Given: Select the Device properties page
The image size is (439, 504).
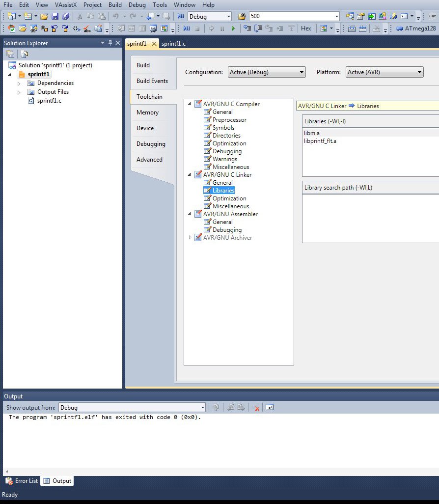Looking at the screenshot, I should pos(145,128).
